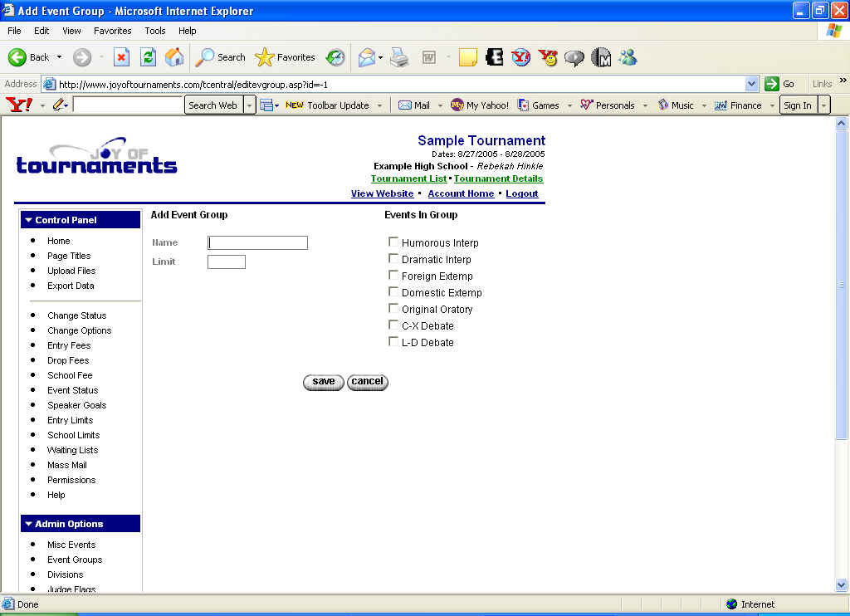Click the Favorites star icon

pos(265,57)
